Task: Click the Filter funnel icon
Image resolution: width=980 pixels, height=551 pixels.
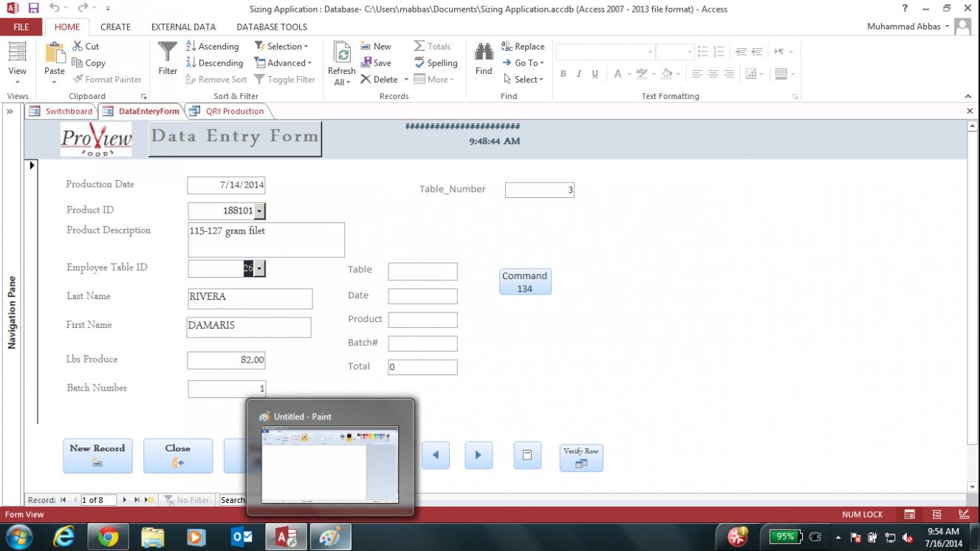Action: tap(168, 52)
